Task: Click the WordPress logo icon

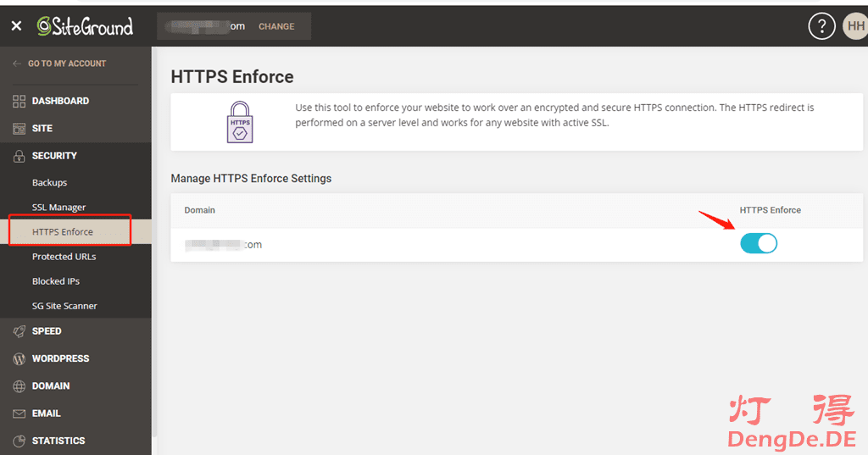Action: [19, 359]
